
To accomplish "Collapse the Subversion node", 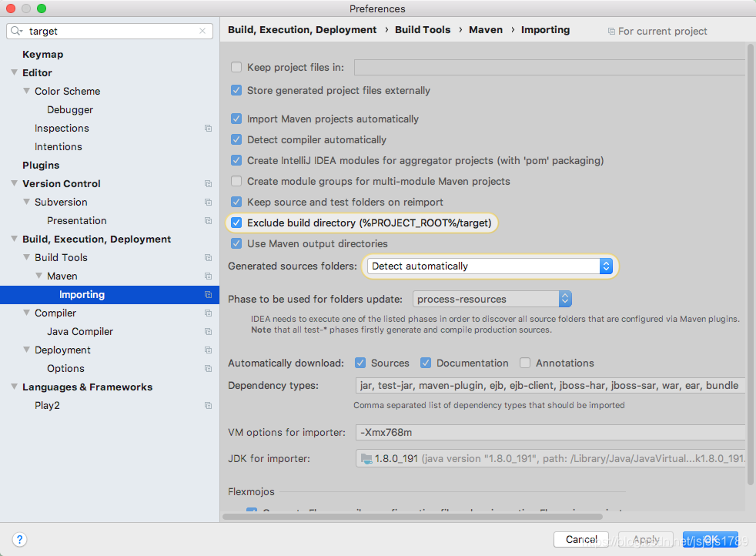I will [x=26, y=202].
